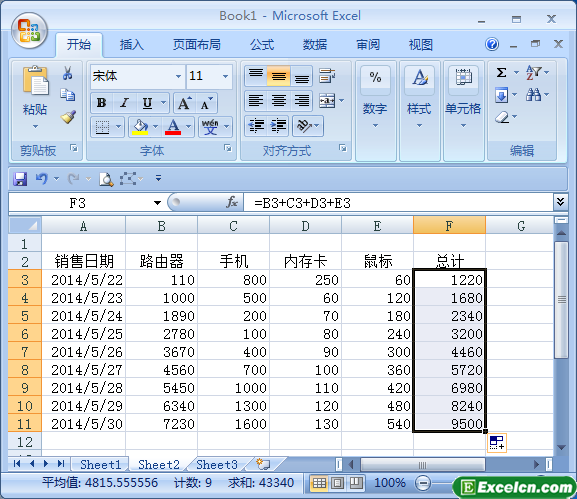Click Find and Select binoculars icon
This screenshot has height=499, width=577.
533,95
